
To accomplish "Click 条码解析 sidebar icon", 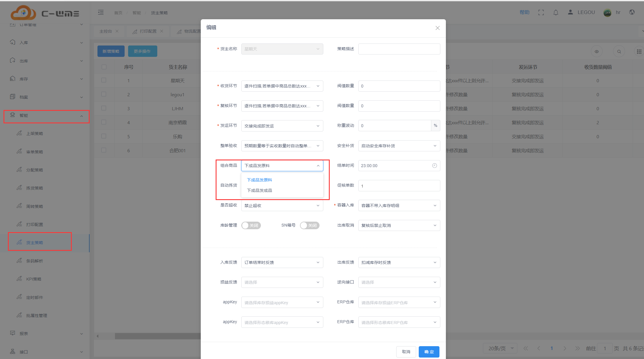I will coord(19,260).
